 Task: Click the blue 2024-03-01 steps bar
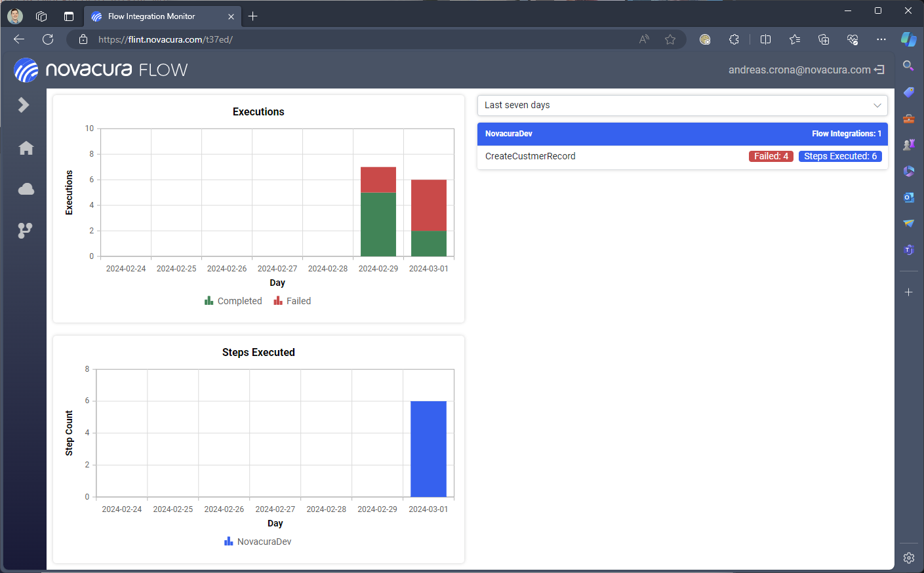[428, 449]
